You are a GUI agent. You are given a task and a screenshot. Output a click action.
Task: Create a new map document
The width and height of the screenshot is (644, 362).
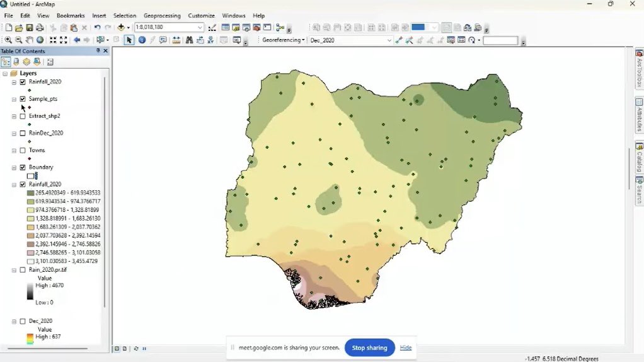coord(9,28)
